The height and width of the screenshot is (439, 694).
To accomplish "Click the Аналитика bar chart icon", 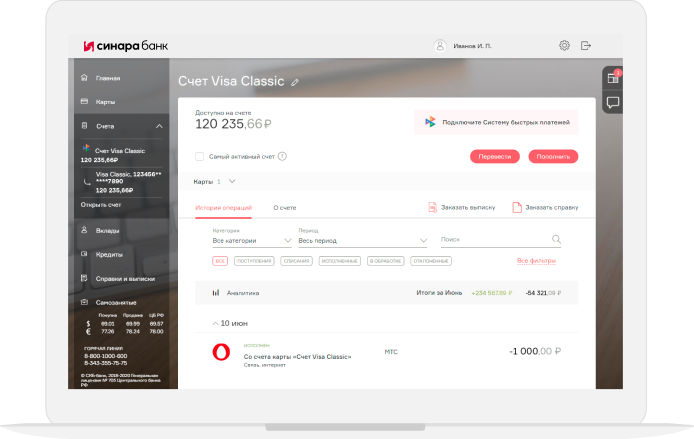I will pos(215,293).
